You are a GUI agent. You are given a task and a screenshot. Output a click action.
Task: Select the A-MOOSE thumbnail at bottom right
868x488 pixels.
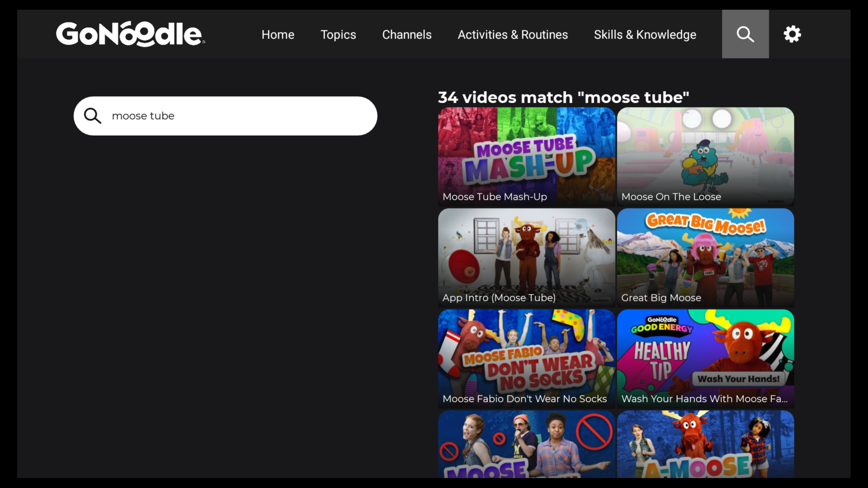tap(705, 445)
